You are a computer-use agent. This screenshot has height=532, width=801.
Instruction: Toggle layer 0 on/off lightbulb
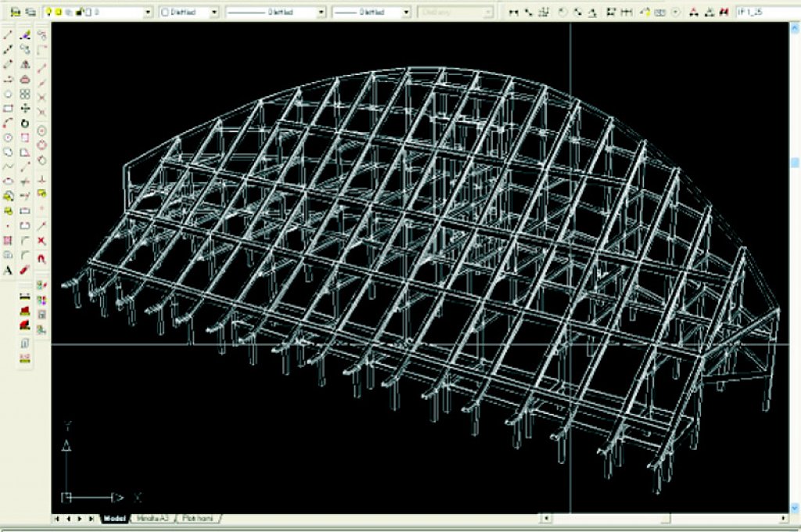click(x=49, y=12)
